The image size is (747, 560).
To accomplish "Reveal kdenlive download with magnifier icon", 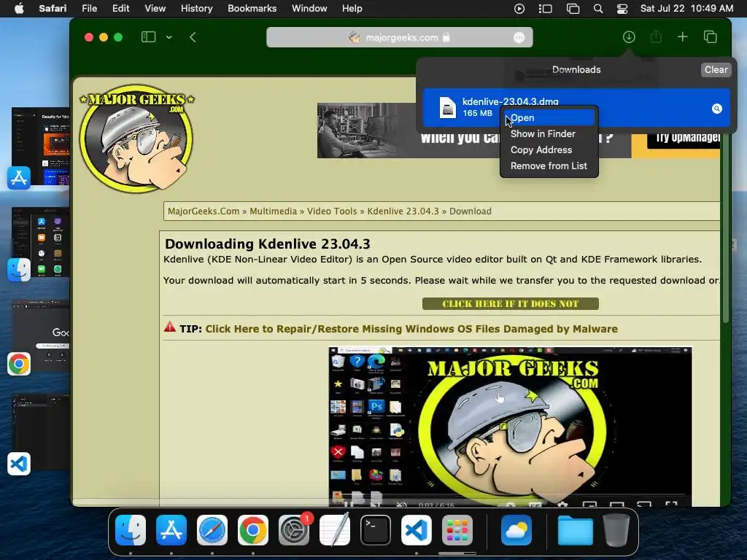I will pyautogui.click(x=716, y=109).
